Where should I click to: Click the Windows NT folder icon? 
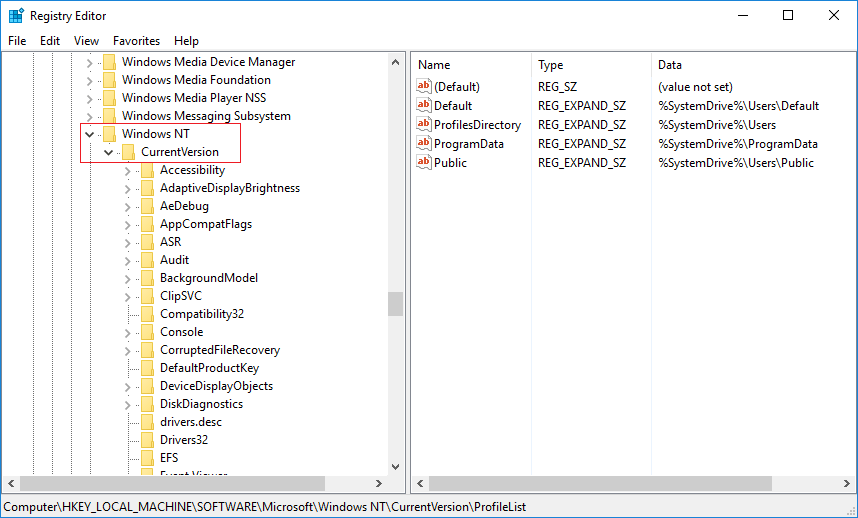point(109,134)
